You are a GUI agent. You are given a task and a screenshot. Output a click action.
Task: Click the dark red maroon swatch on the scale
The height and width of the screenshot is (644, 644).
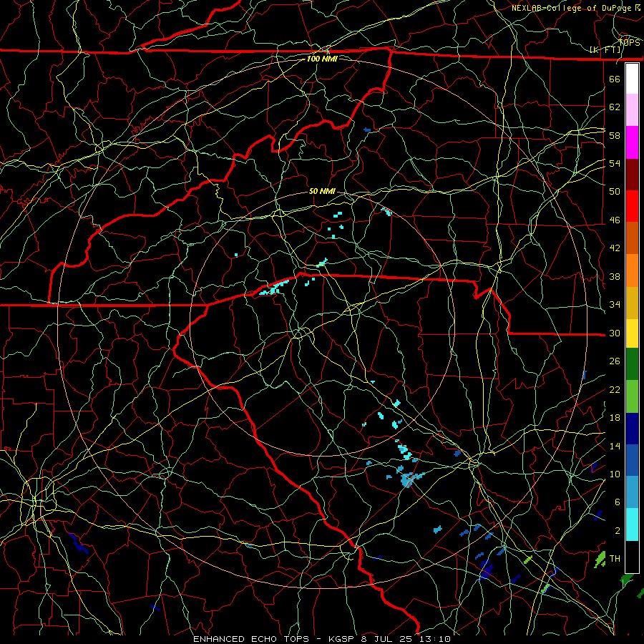click(632, 175)
